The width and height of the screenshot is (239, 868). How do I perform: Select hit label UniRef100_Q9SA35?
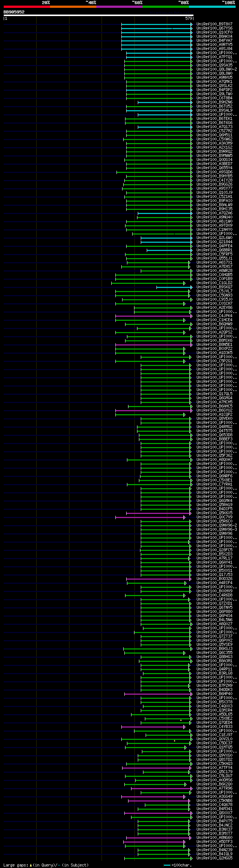pos(214,65)
